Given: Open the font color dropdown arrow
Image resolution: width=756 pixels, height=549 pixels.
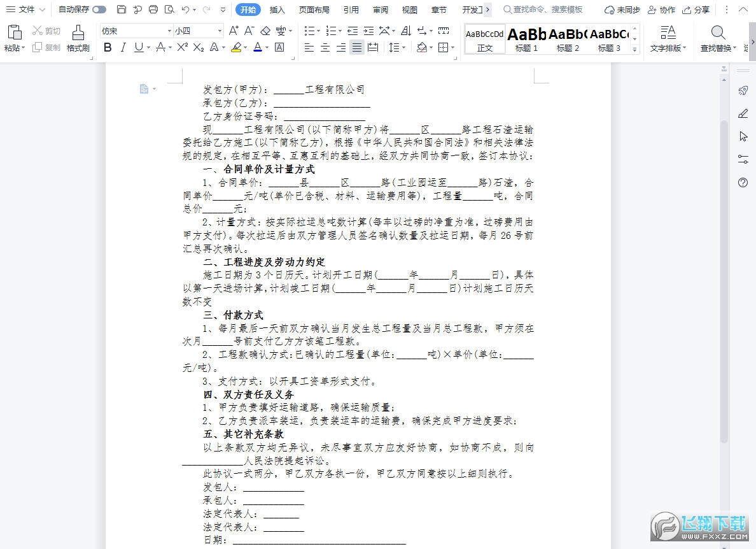Looking at the screenshot, I should pyautogui.click(x=267, y=47).
